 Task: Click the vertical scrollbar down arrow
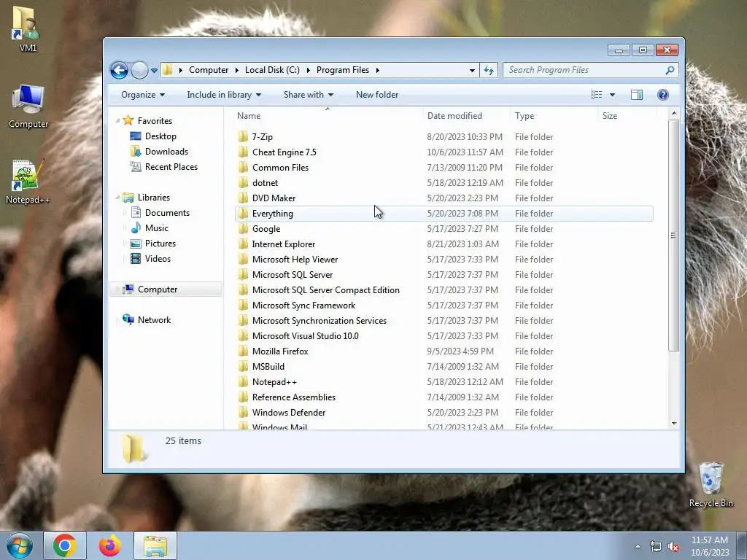(673, 424)
